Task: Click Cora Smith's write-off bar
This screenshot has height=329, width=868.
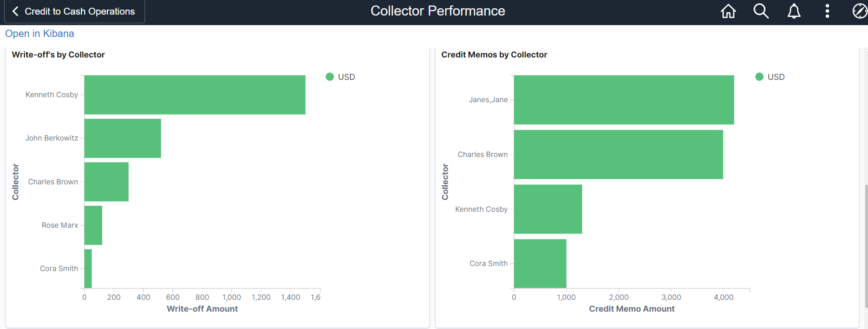Action: tap(88, 269)
